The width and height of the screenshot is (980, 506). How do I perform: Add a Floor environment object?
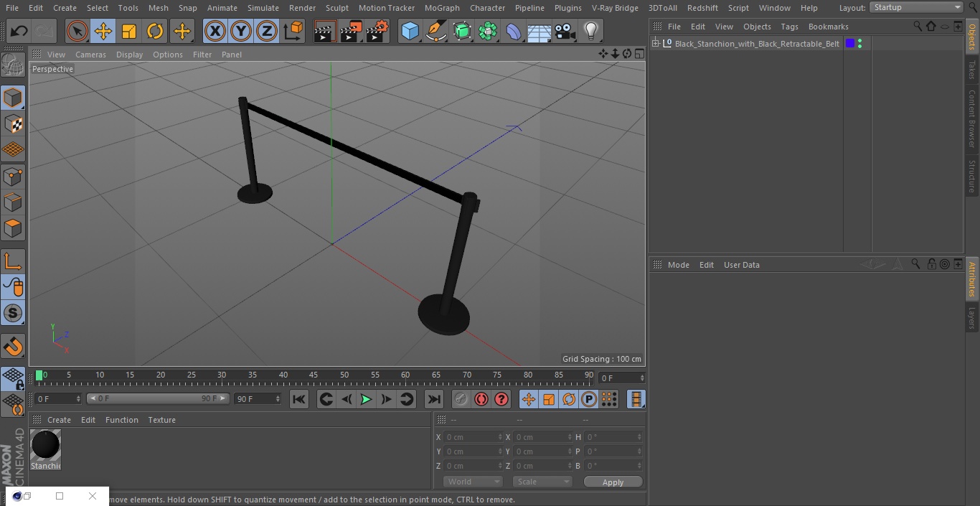(x=540, y=32)
